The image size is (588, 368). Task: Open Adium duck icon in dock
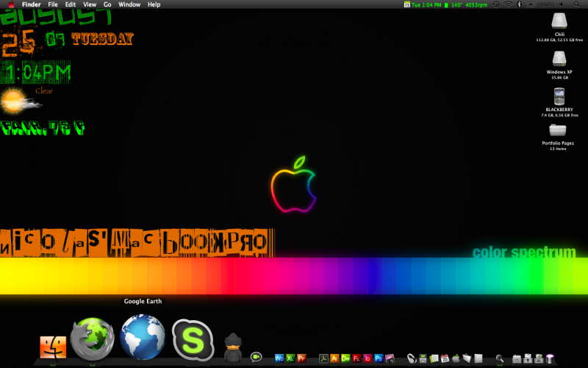point(233,347)
